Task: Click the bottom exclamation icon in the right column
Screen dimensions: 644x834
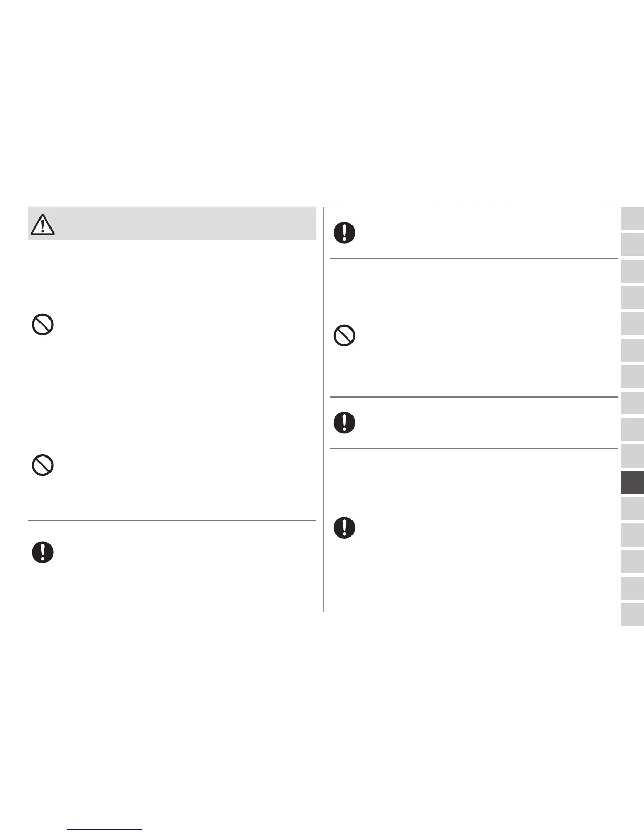Action: [x=344, y=527]
